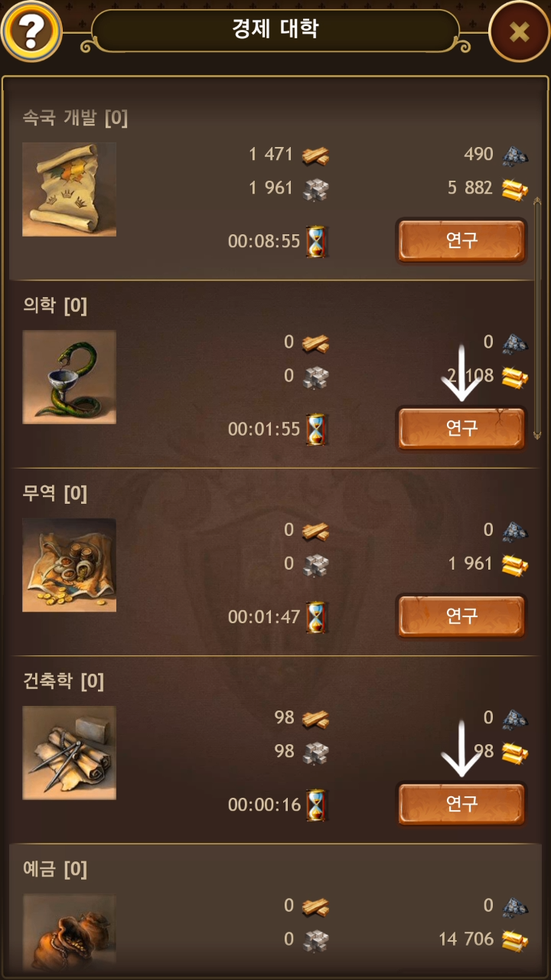This screenshot has height=980, width=551.
Task: Select the 무역 [0] research title
Action: tap(55, 494)
